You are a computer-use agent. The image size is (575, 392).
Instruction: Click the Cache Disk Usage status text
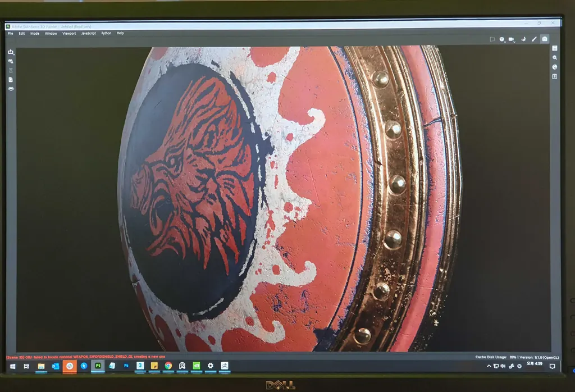pos(495,357)
